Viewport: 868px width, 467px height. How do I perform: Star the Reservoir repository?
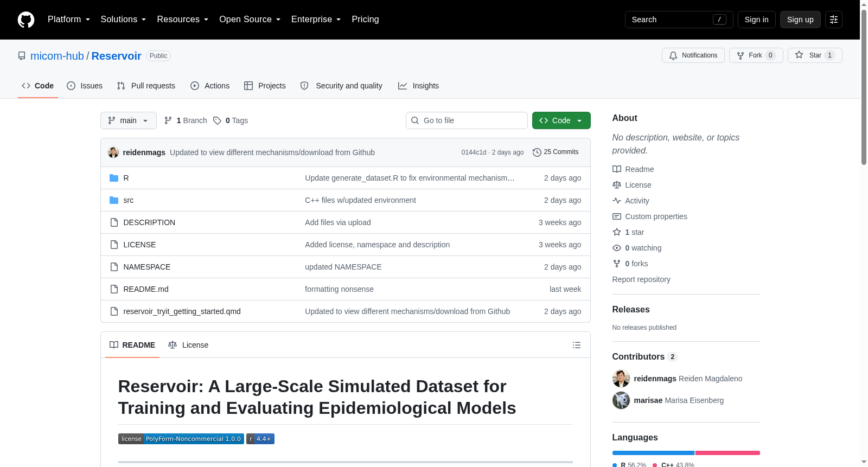(x=815, y=55)
